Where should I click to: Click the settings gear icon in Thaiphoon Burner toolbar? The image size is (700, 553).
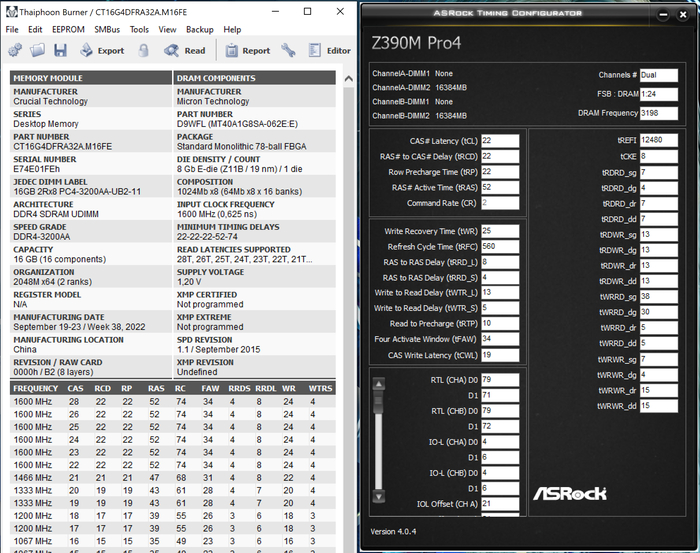[15, 50]
